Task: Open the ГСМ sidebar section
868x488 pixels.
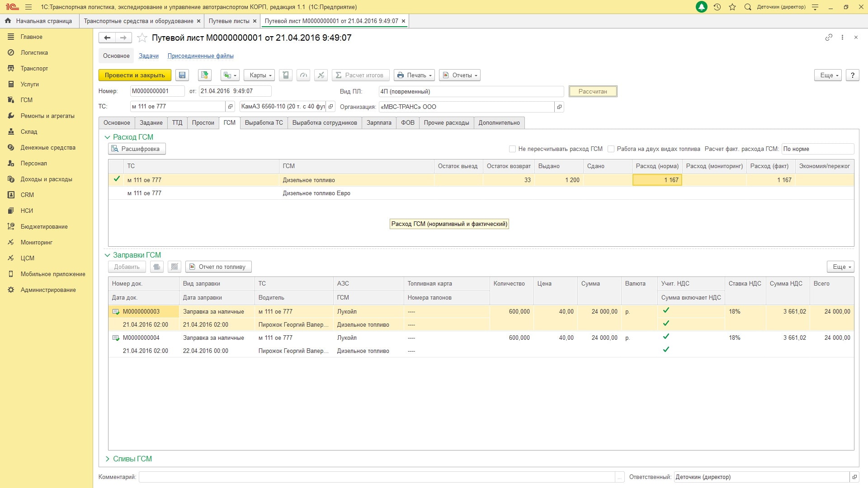Action: (x=26, y=100)
